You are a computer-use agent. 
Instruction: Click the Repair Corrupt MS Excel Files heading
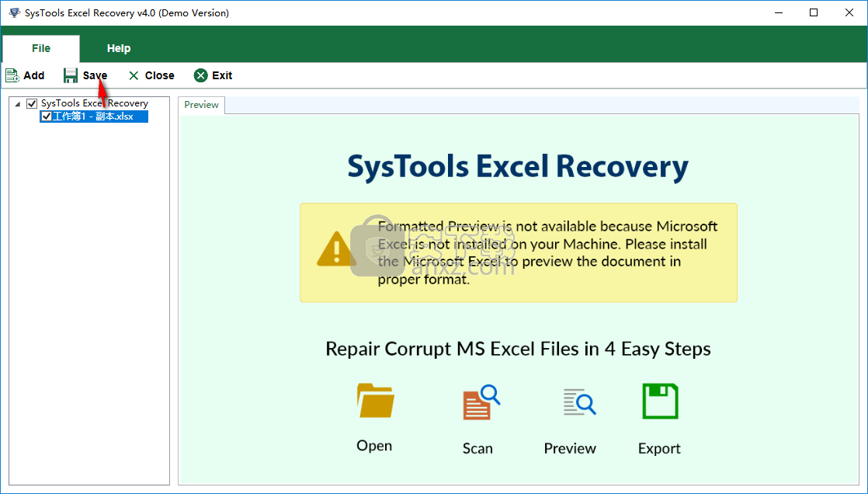[518, 349]
